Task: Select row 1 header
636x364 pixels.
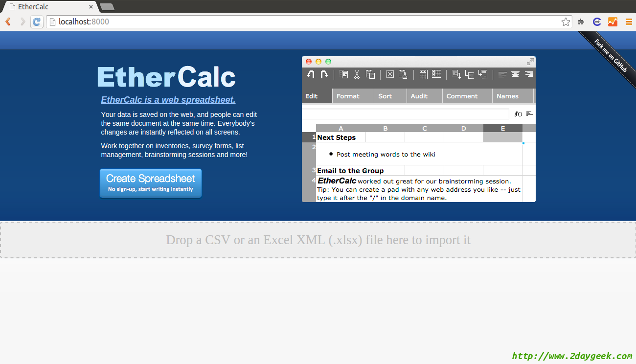Action: click(x=309, y=137)
